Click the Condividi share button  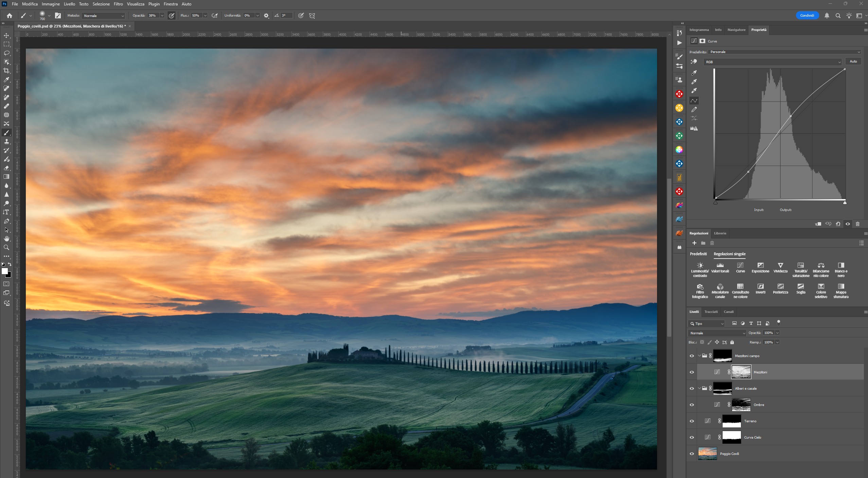(807, 16)
